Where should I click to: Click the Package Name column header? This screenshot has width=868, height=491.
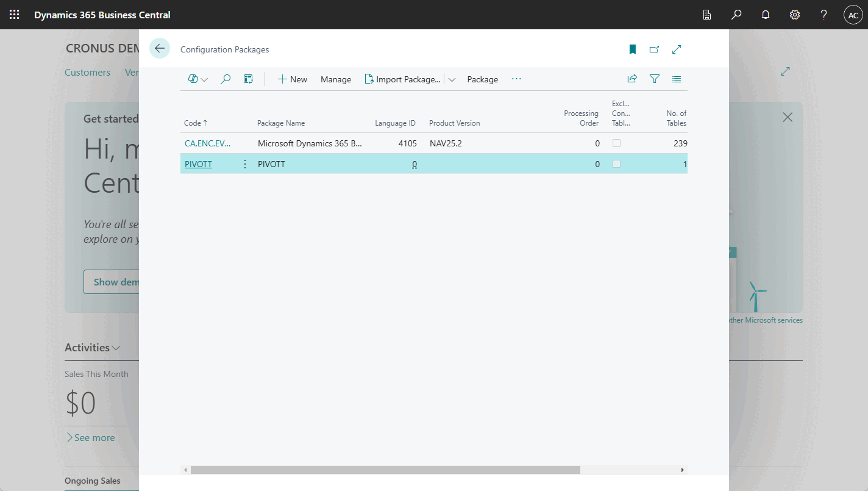tap(281, 123)
